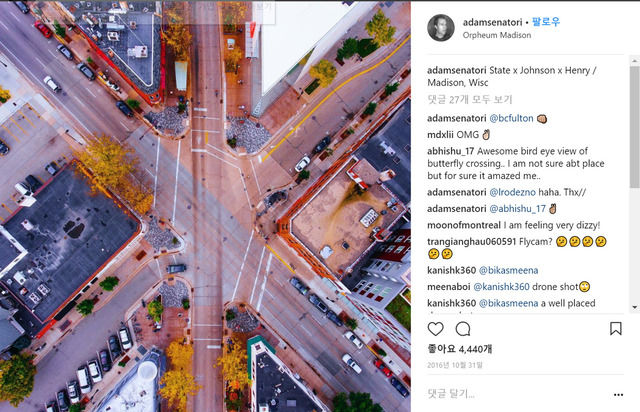Like the post with heart icon

(x=436, y=329)
